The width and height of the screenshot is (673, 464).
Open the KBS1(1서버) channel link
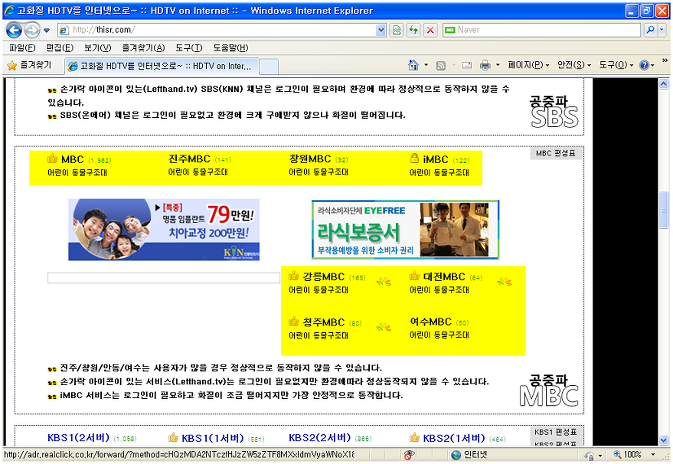[x=212, y=438]
